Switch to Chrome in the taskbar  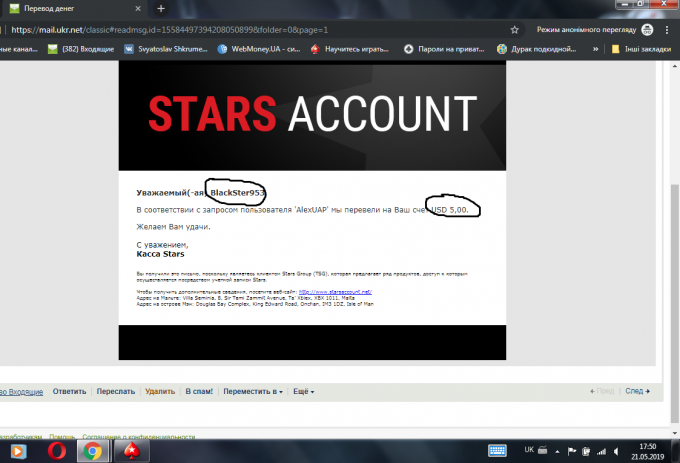click(x=92, y=451)
